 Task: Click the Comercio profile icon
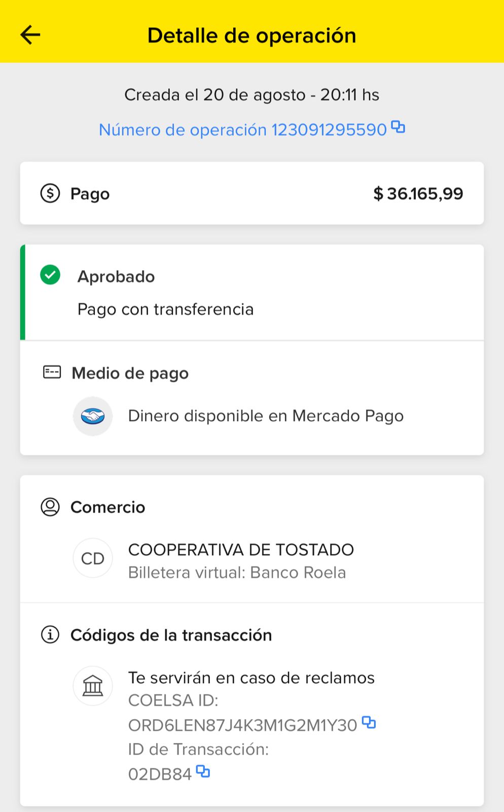(50, 507)
